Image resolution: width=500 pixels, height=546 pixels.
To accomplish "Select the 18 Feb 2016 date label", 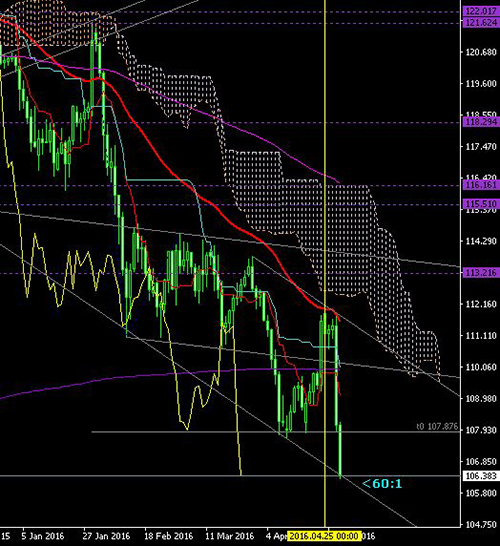I will (x=169, y=536).
